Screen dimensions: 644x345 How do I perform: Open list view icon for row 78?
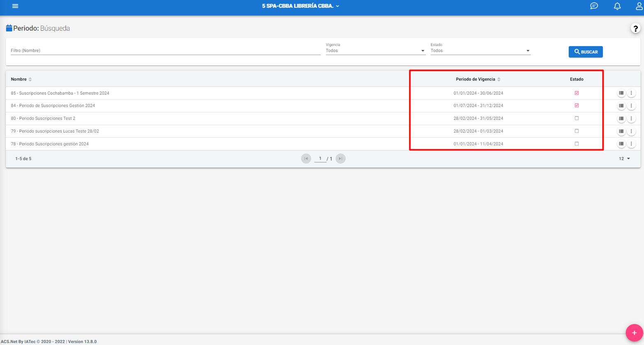[x=621, y=144]
